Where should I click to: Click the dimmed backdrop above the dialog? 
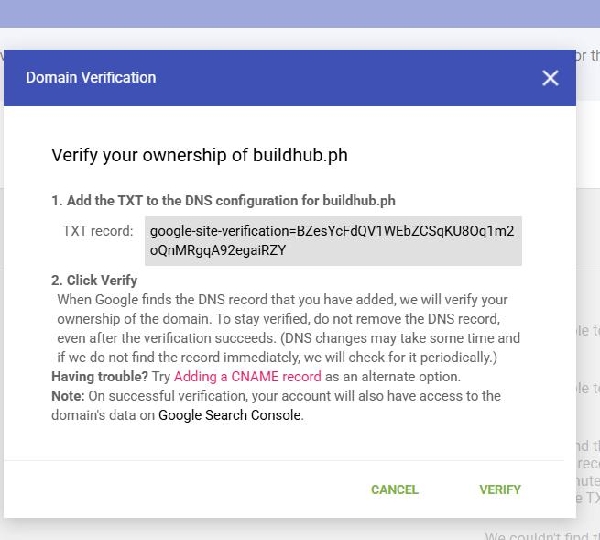pos(300,22)
